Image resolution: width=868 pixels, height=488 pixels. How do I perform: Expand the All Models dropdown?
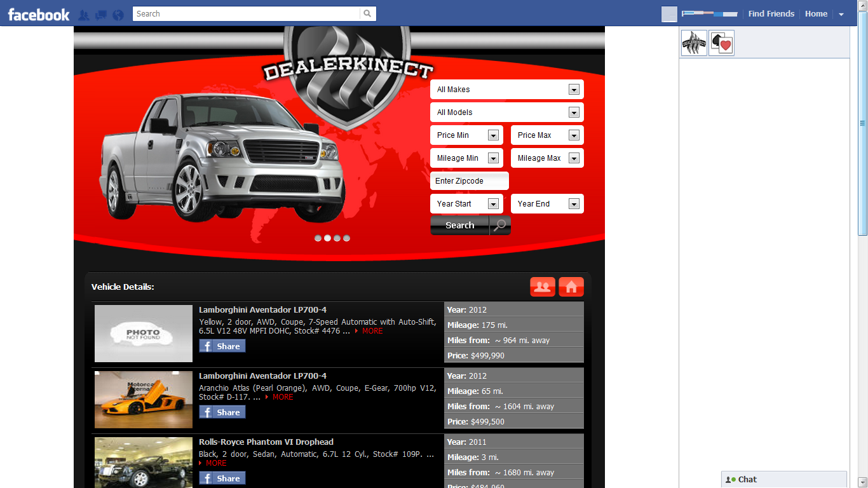507,112
